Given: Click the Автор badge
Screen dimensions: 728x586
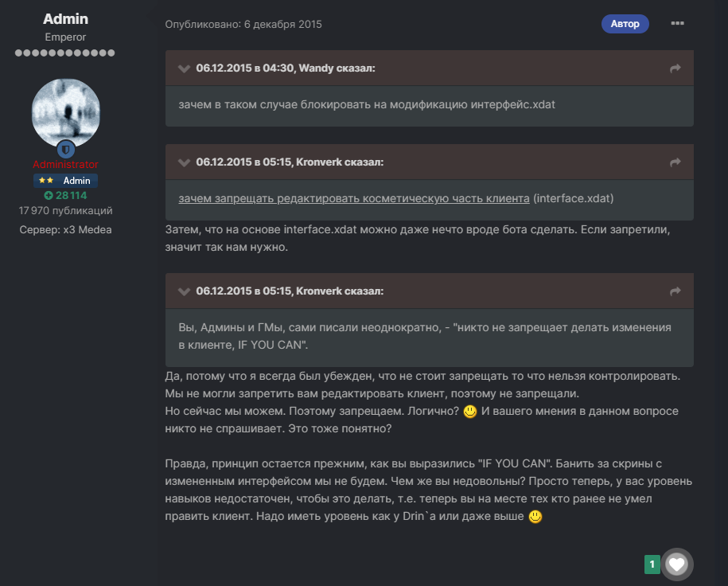Looking at the screenshot, I should (x=625, y=24).
